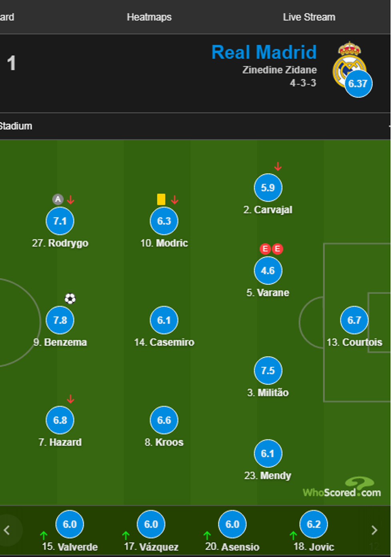Click manager name Zinedine Zidane

(279, 70)
